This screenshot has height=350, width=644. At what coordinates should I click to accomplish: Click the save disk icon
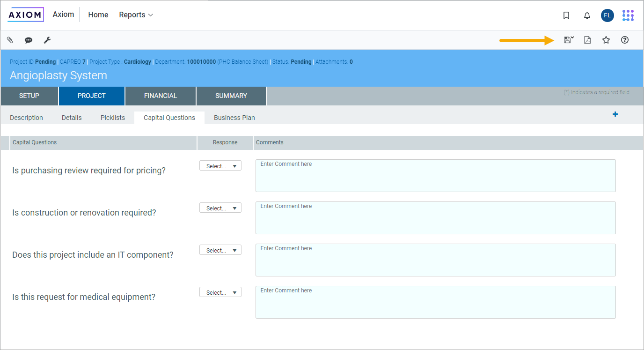point(568,40)
